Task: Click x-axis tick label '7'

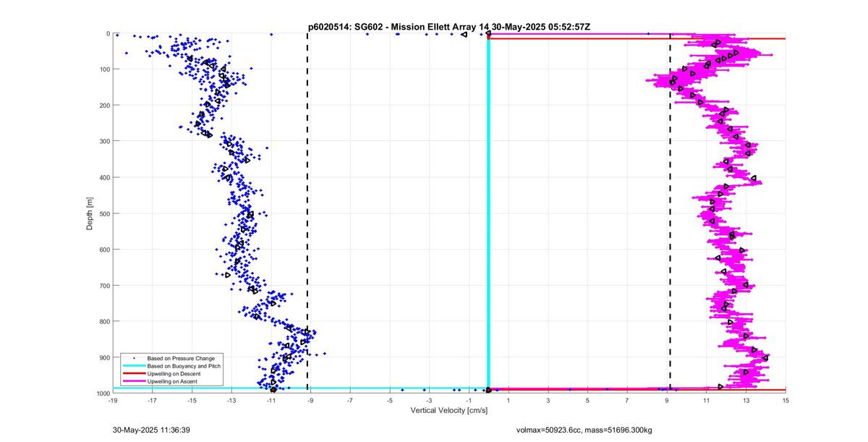Action: (627, 400)
